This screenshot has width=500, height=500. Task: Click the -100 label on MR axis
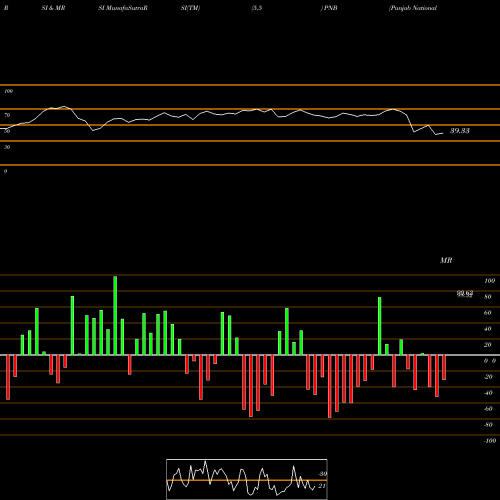(x=490, y=441)
